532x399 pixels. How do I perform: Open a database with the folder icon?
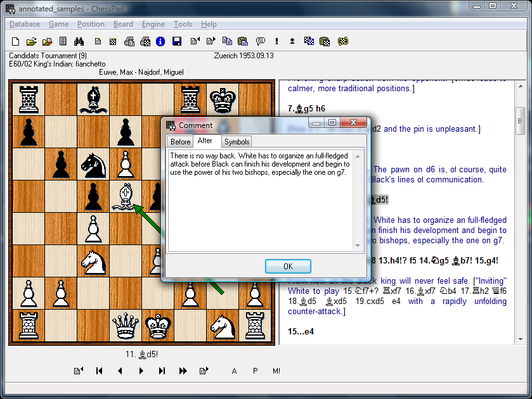click(x=31, y=42)
